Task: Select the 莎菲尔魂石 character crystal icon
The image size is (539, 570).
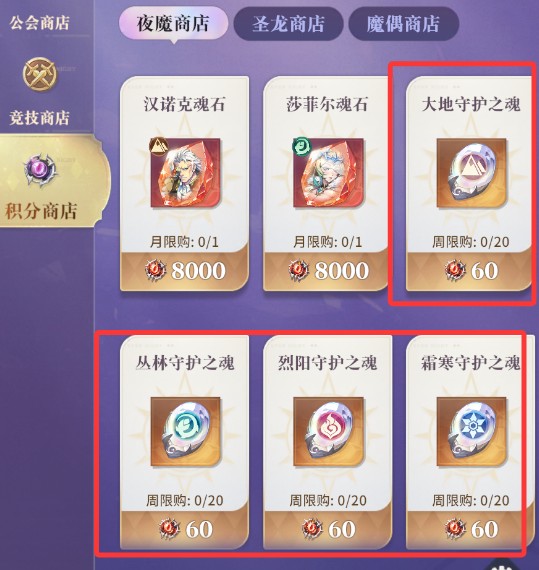Action: tap(328, 173)
